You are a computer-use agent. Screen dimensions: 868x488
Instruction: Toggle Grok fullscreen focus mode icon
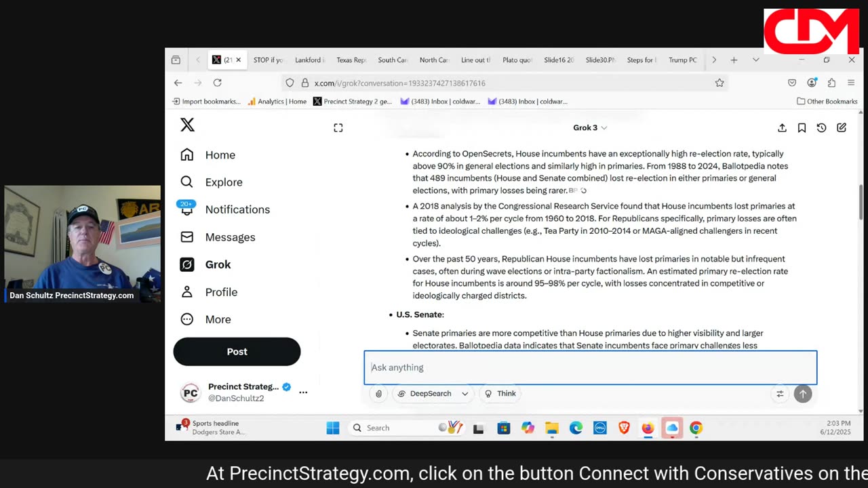pyautogui.click(x=338, y=127)
